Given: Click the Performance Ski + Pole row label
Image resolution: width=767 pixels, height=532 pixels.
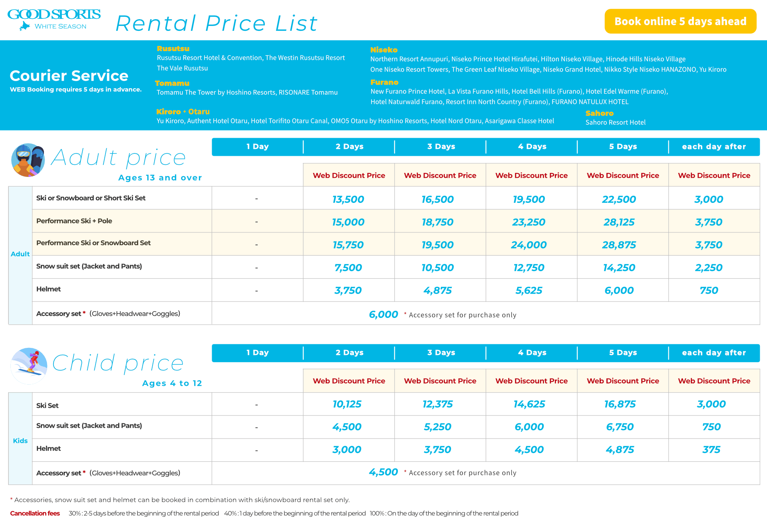Looking at the screenshot, I should point(74,221).
